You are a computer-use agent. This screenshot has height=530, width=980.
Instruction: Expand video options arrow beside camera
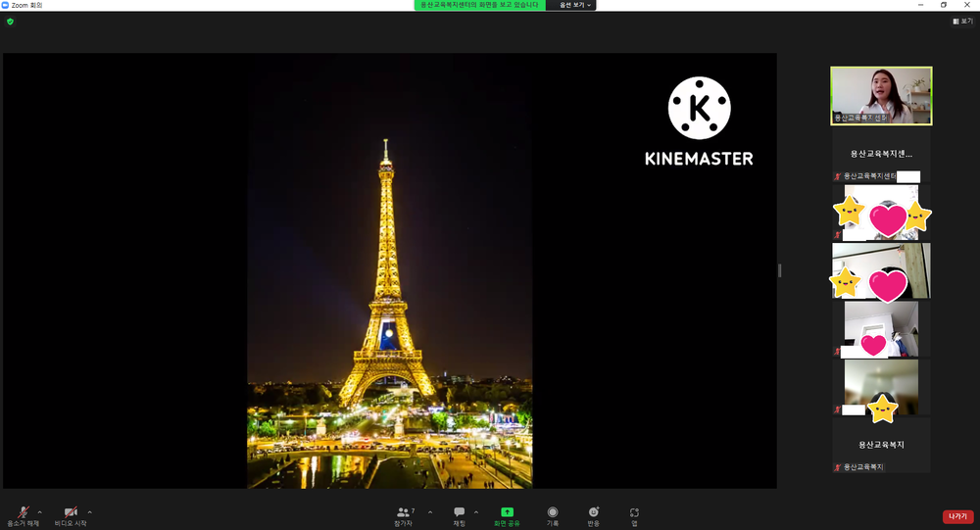[x=89, y=512]
